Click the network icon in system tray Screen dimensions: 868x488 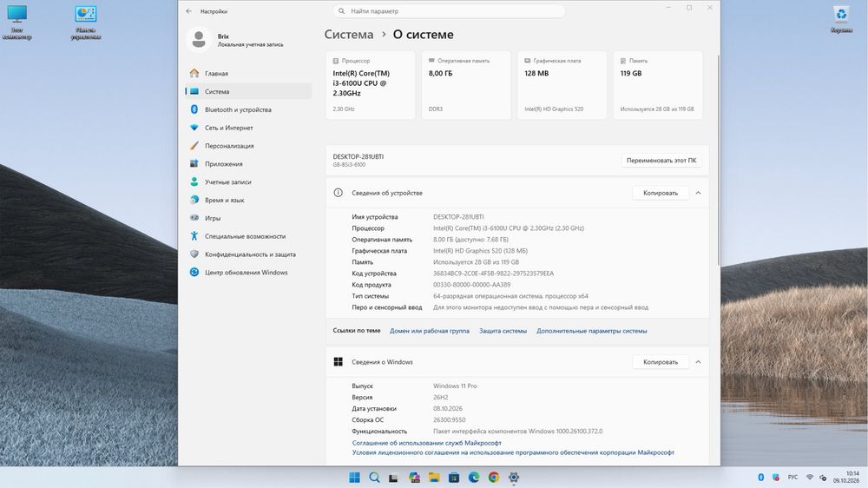click(x=810, y=478)
